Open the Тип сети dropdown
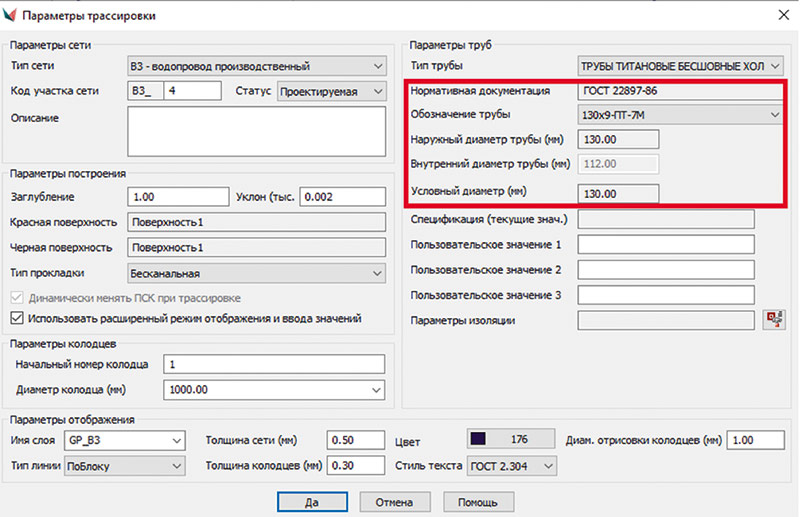Screen dimensions: 800x517 click(256, 67)
